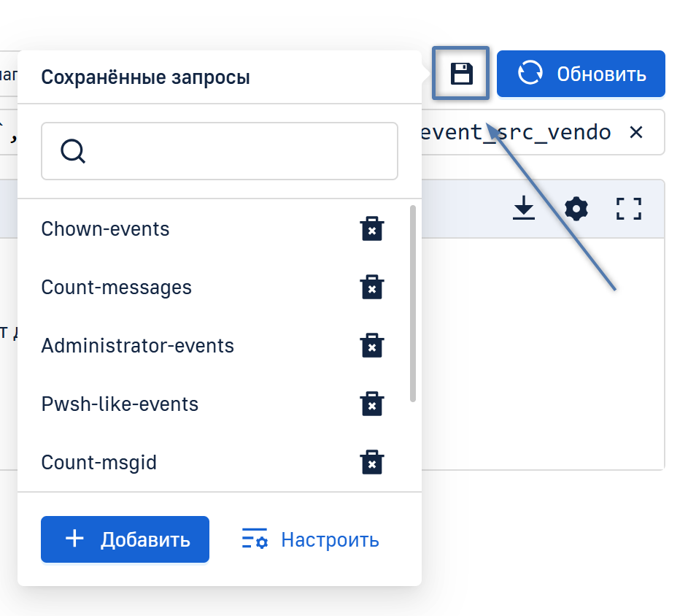
Task: Open the Настроить settings link
Action: coord(310,540)
